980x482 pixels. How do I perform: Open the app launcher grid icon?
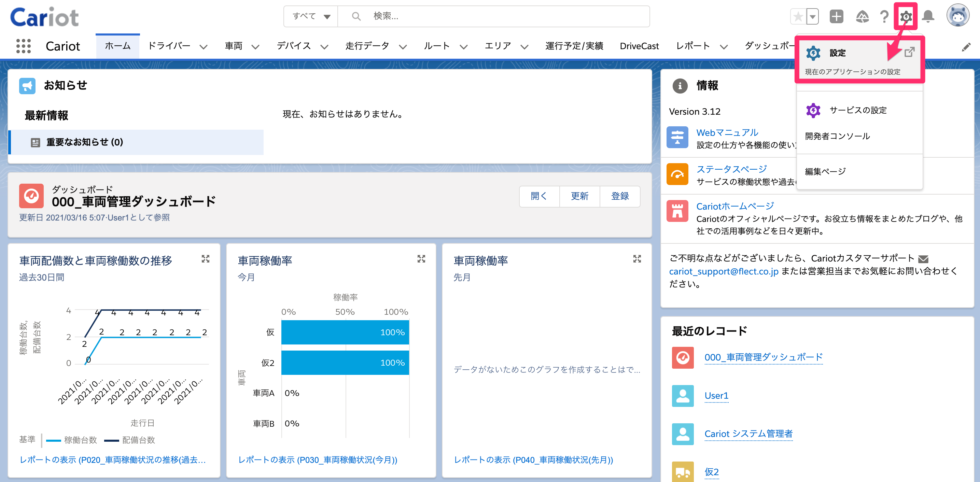24,46
